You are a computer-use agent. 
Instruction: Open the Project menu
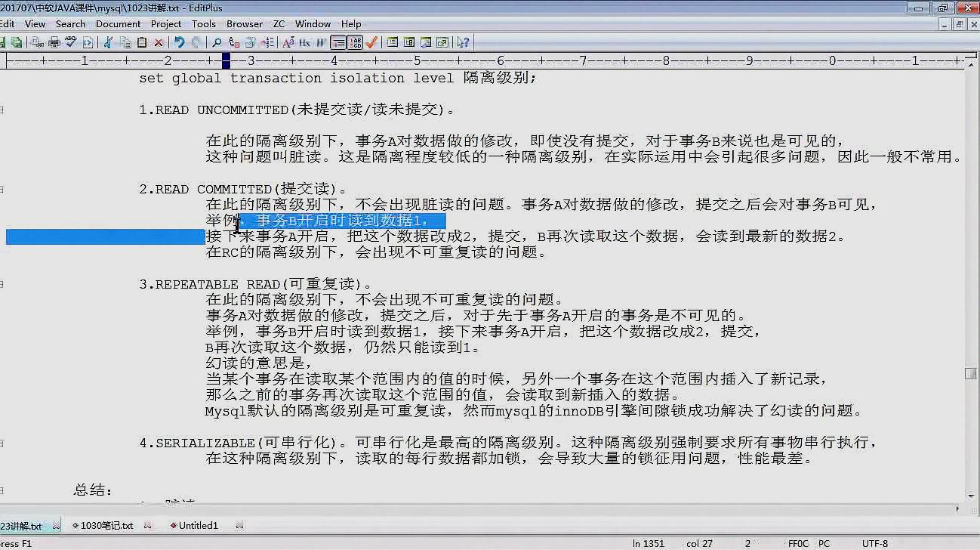[166, 23]
